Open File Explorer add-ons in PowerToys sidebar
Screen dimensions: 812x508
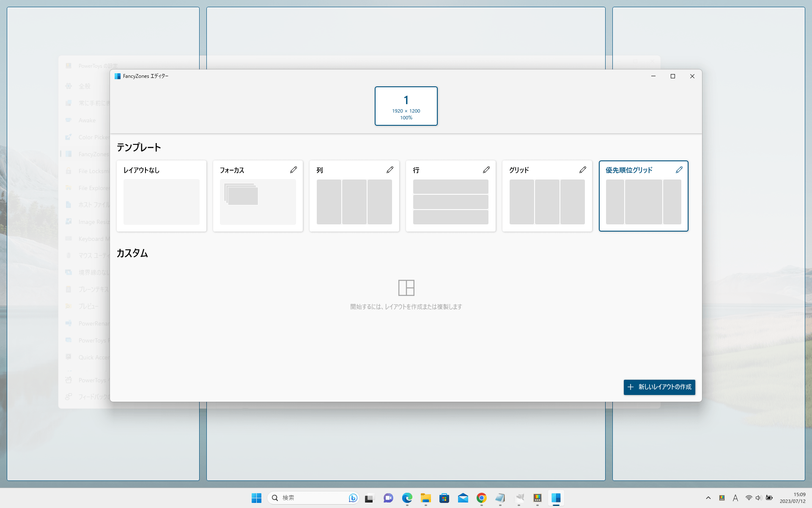pos(85,188)
